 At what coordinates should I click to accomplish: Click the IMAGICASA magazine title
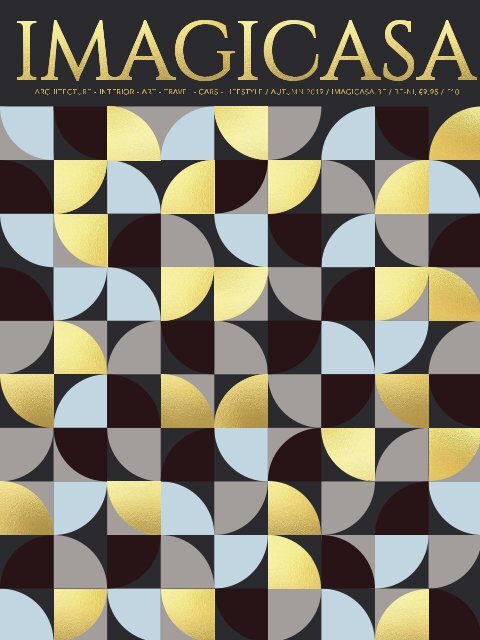(246, 50)
